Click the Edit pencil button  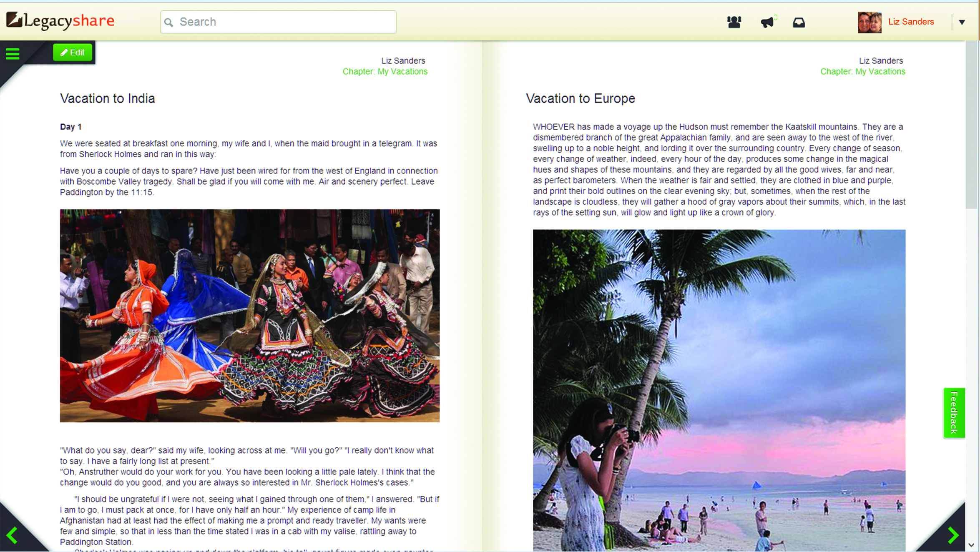tap(73, 53)
